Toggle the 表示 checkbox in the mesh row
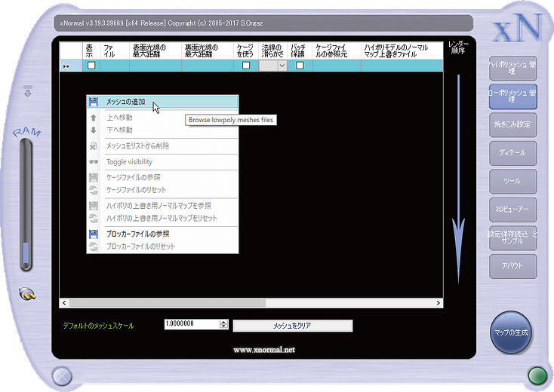554x392 pixels. 91,66
